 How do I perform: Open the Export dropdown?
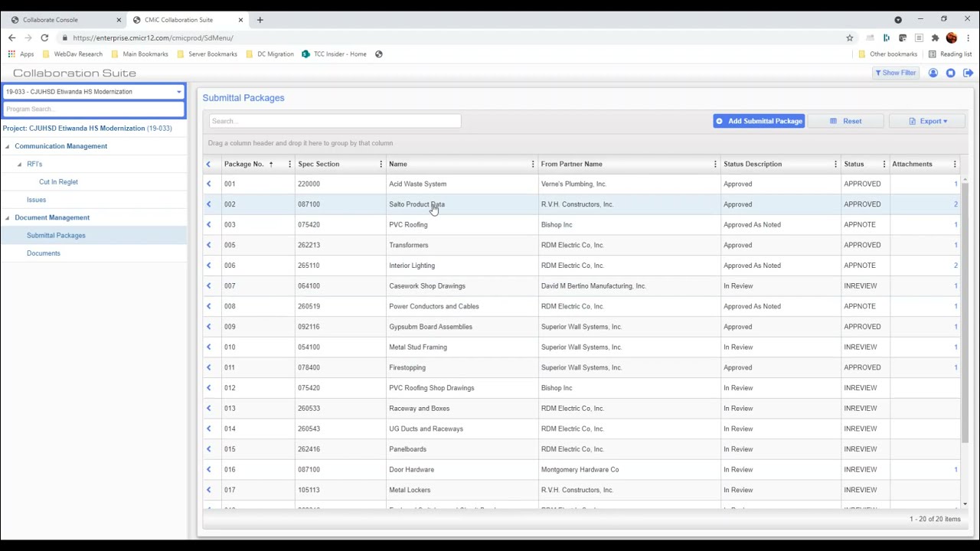(x=927, y=121)
